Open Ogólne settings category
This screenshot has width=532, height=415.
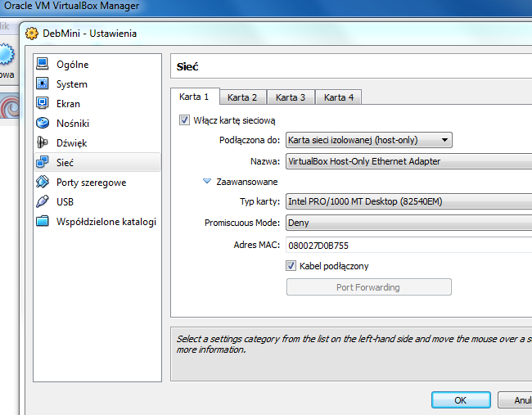pyautogui.click(x=97, y=64)
